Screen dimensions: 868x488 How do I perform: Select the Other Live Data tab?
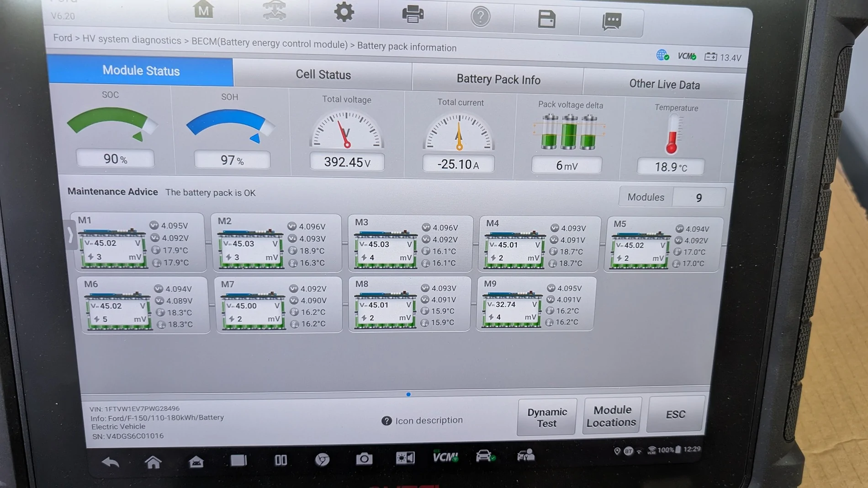coord(664,84)
